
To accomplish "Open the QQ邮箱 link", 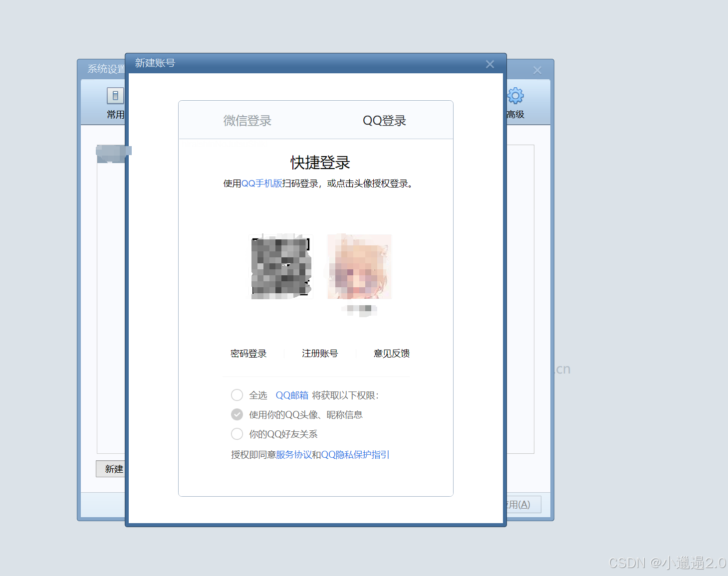I will click(292, 395).
